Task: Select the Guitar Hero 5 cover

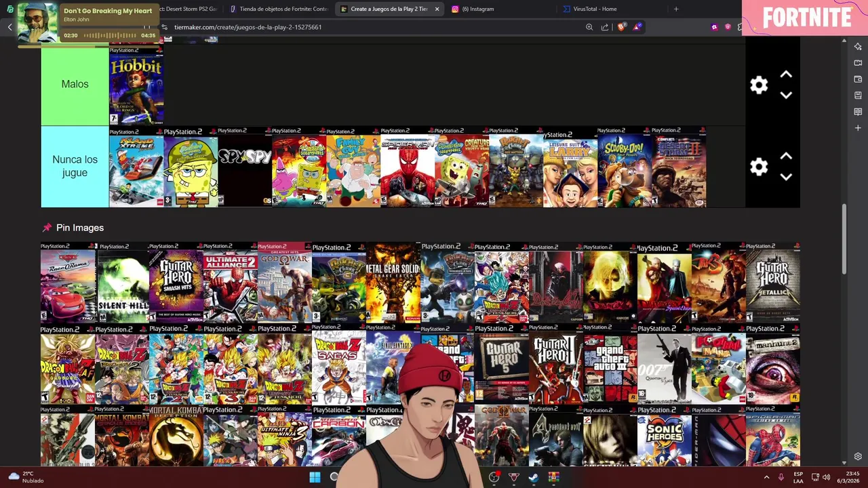Action: tap(502, 364)
